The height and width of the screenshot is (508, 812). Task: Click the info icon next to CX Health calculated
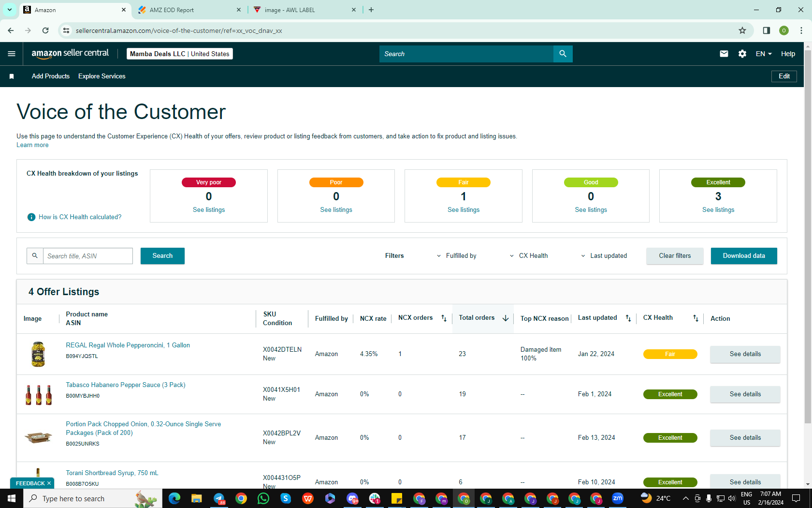click(31, 217)
